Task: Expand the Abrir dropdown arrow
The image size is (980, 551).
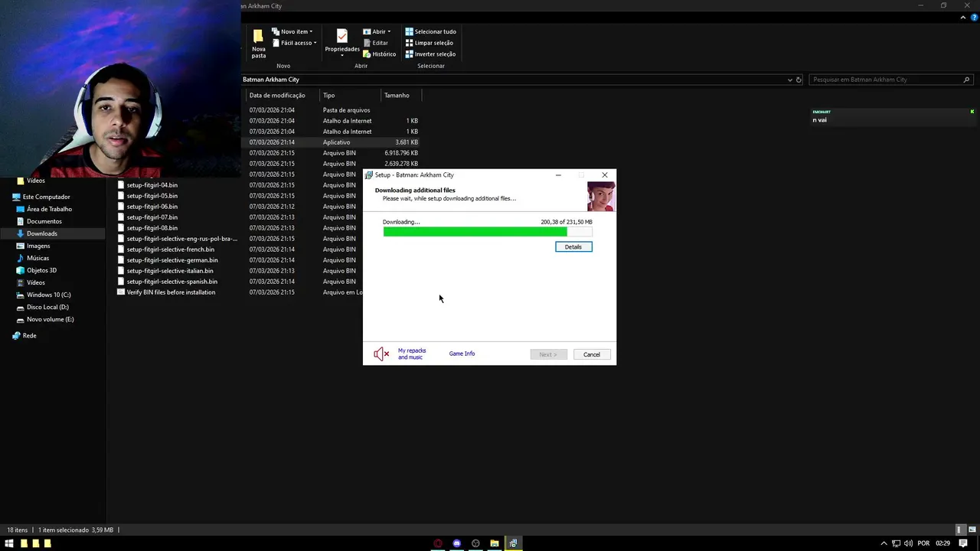Action: coord(389,31)
